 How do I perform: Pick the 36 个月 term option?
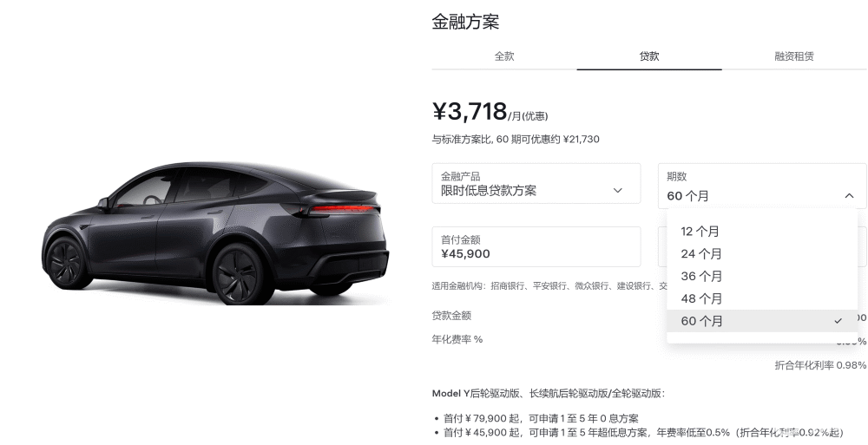[762, 276]
